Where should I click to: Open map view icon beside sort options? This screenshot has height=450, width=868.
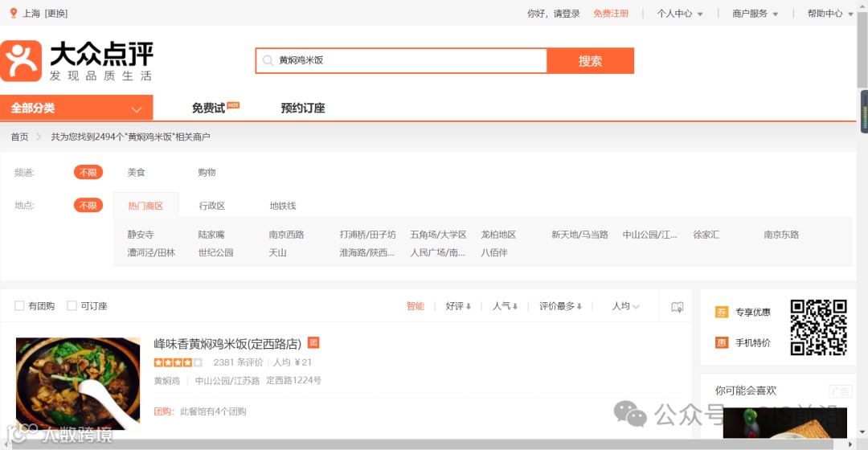coord(677,307)
